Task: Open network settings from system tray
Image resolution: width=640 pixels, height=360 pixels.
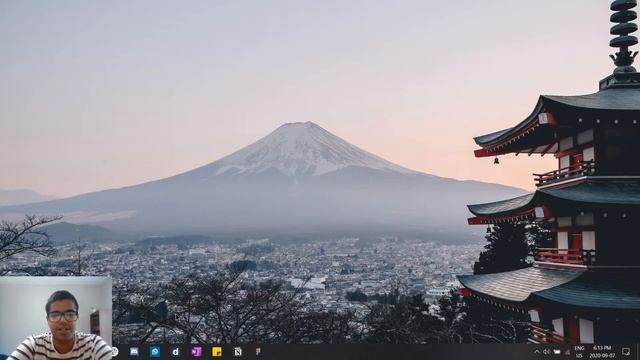Action: pos(567,351)
